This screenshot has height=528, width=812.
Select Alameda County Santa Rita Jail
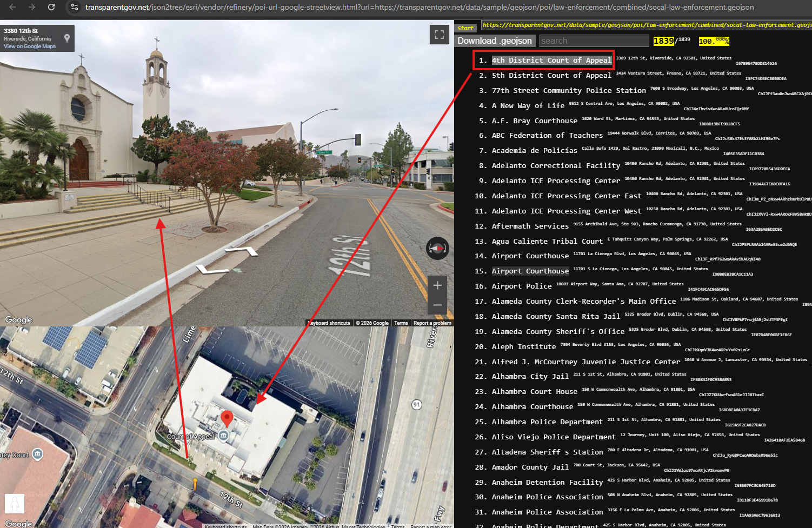click(556, 317)
